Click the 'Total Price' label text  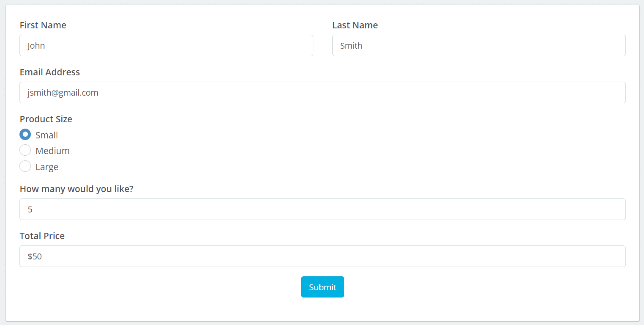(42, 236)
